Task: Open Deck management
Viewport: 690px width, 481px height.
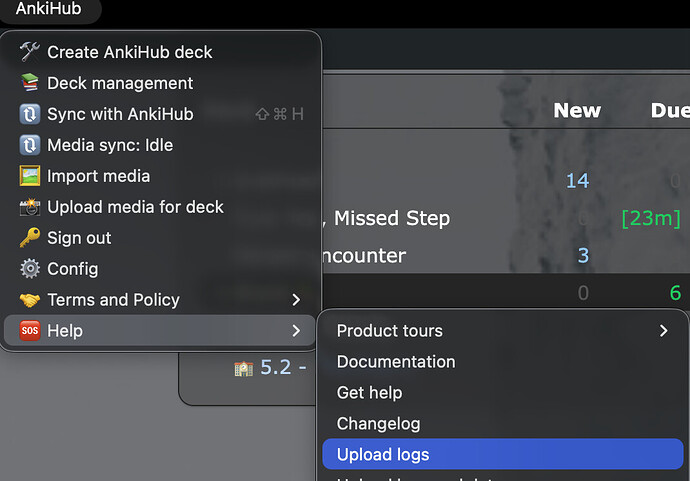Action: tap(159, 83)
